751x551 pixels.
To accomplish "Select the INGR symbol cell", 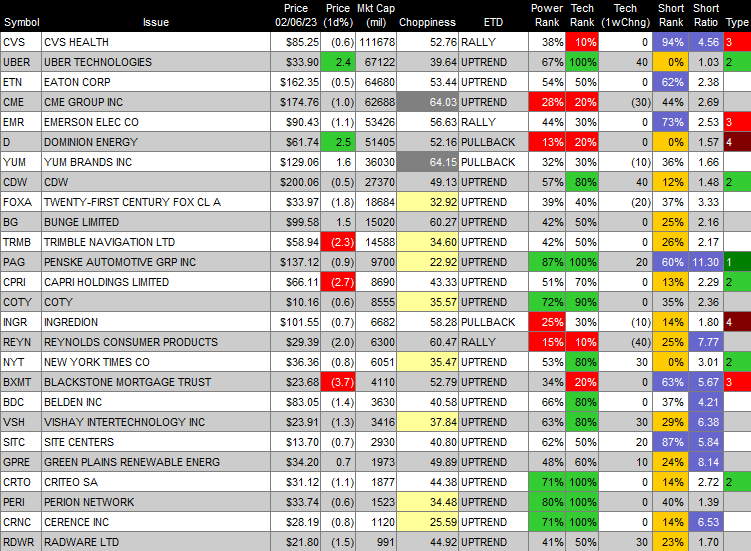I will coord(21,322).
